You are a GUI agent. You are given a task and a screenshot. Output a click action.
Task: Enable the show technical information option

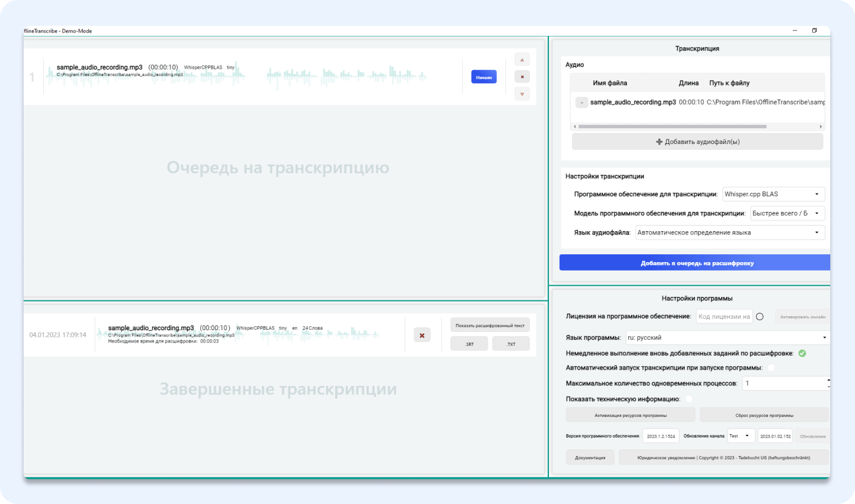pos(688,399)
